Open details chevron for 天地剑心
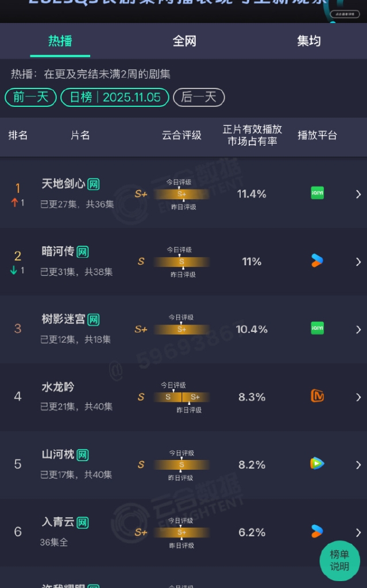 click(x=358, y=194)
